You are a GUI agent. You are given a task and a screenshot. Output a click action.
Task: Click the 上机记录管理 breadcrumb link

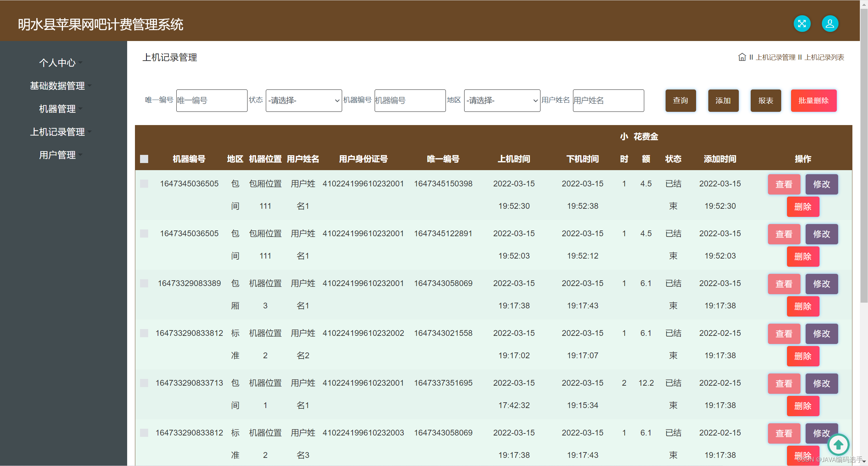coord(775,57)
